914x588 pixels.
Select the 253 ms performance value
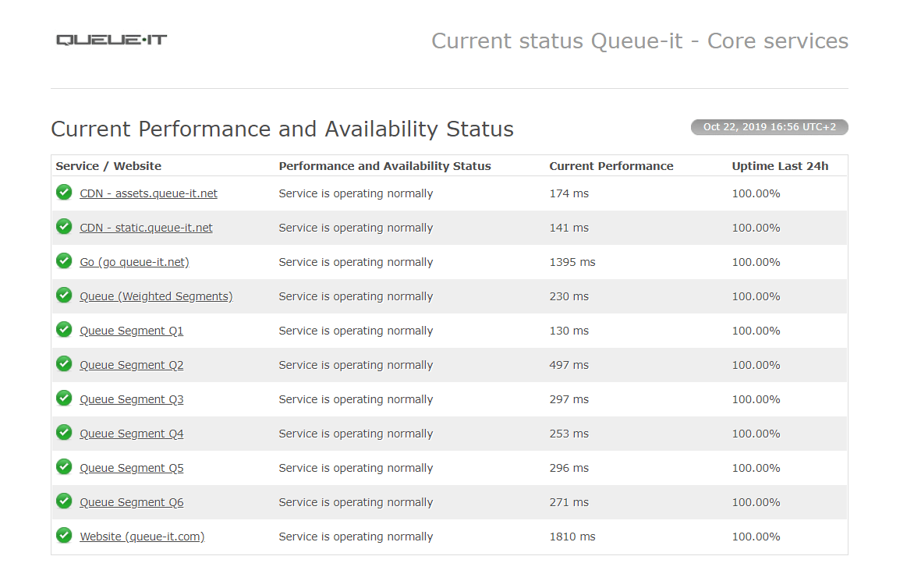coord(569,434)
